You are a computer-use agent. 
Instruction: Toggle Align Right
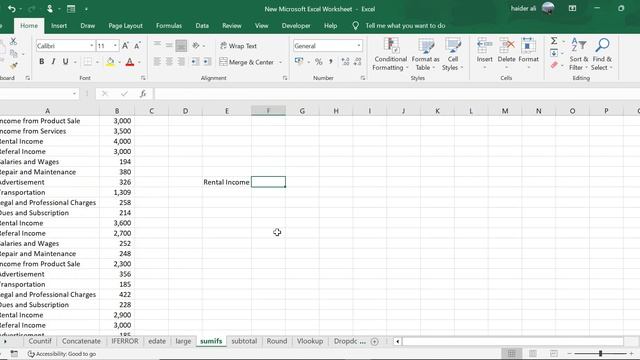click(x=181, y=62)
